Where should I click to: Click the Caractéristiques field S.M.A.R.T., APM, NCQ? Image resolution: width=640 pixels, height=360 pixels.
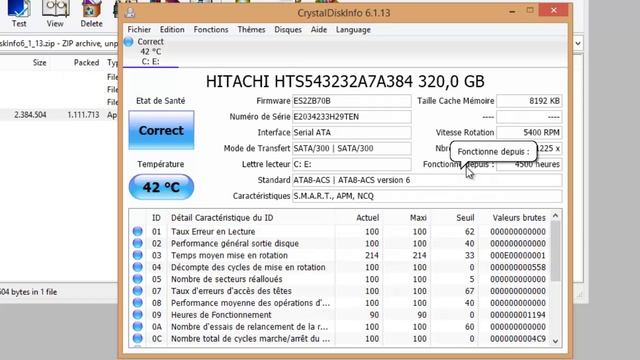click(x=427, y=196)
